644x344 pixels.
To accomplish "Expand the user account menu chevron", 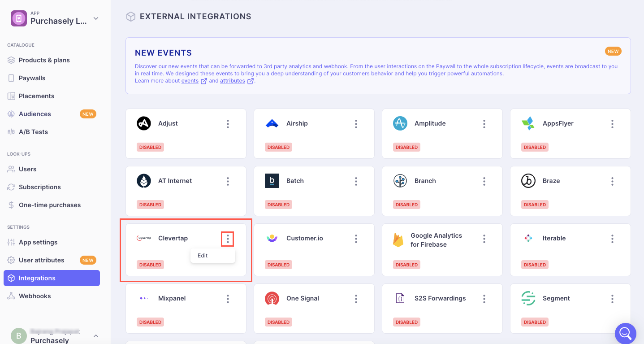I will click(96, 336).
